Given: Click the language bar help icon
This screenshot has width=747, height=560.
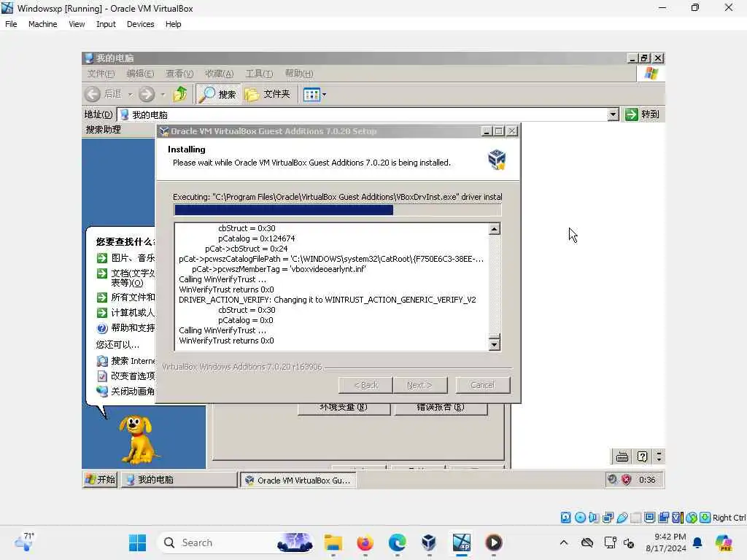Looking at the screenshot, I should coord(642,456).
